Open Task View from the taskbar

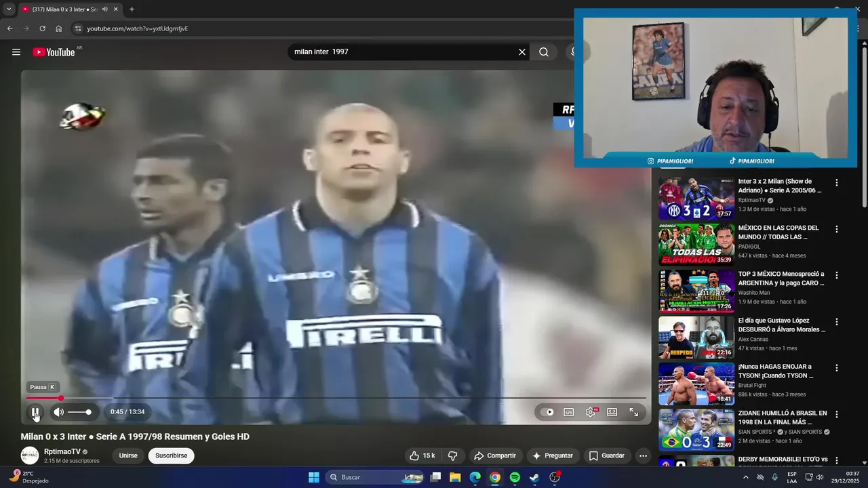coord(436,477)
